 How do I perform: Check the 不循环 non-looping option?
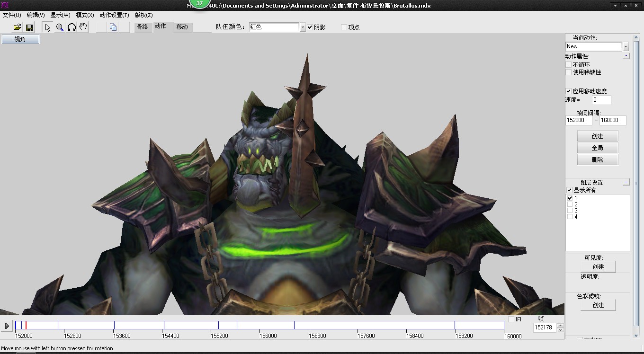pos(569,64)
